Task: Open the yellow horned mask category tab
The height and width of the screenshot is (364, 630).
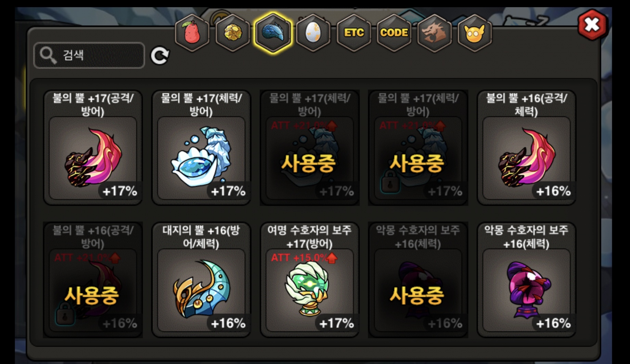Action: pos(475,33)
